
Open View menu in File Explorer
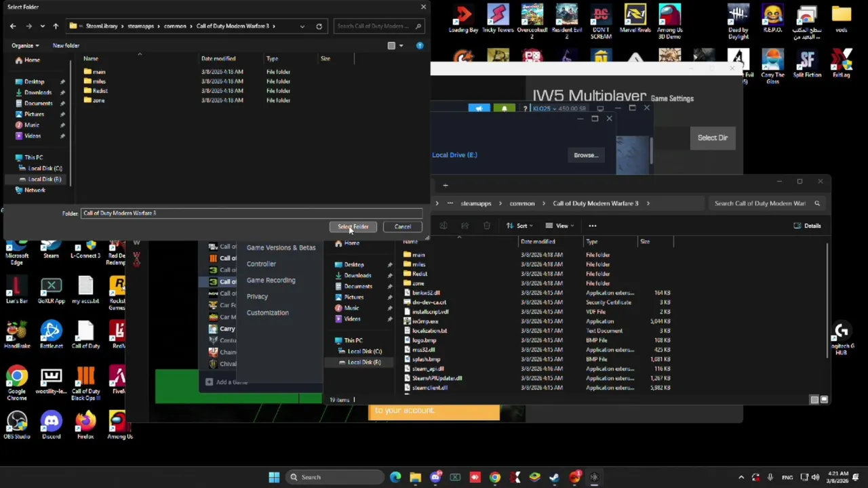tap(561, 226)
